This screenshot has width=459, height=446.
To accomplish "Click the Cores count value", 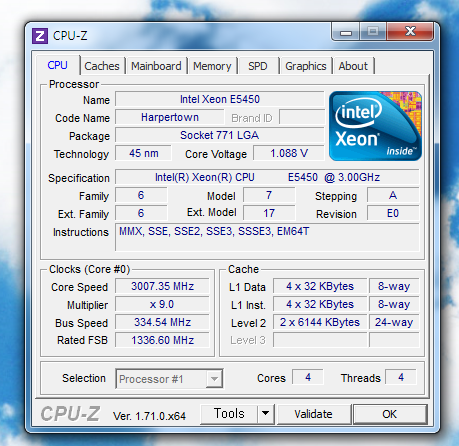I will [x=308, y=377].
